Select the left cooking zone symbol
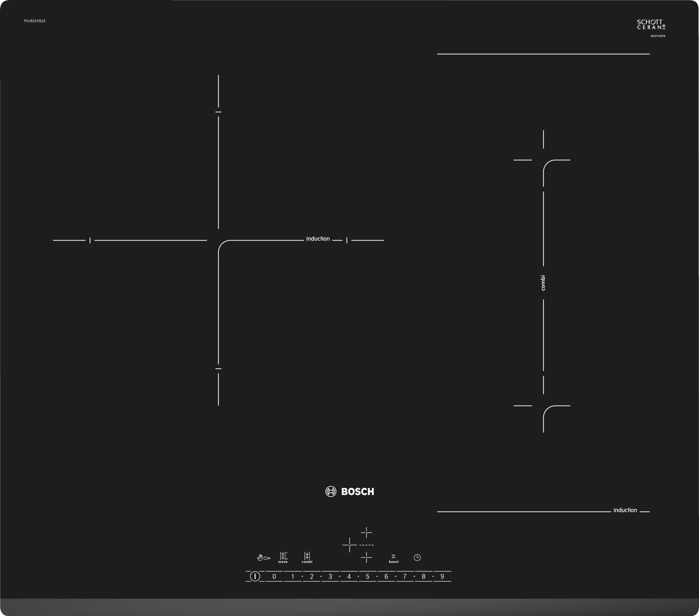The image size is (699, 616). coord(349,545)
